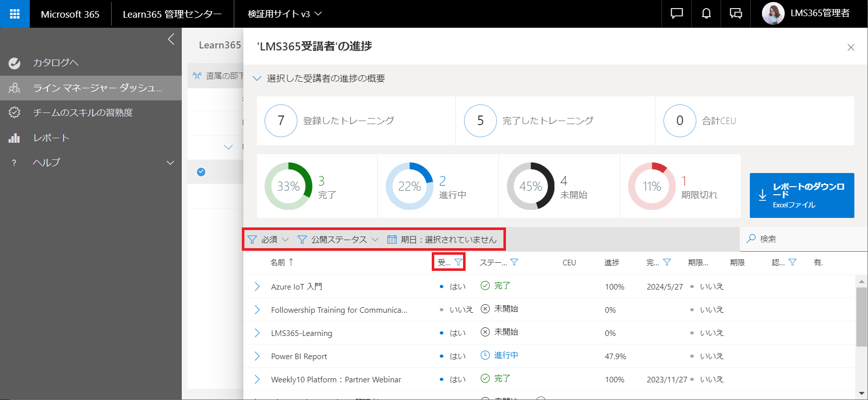The width and height of the screenshot is (868, 400).
Task: Click the 直属の部下 team icon
Action: coord(197,76)
